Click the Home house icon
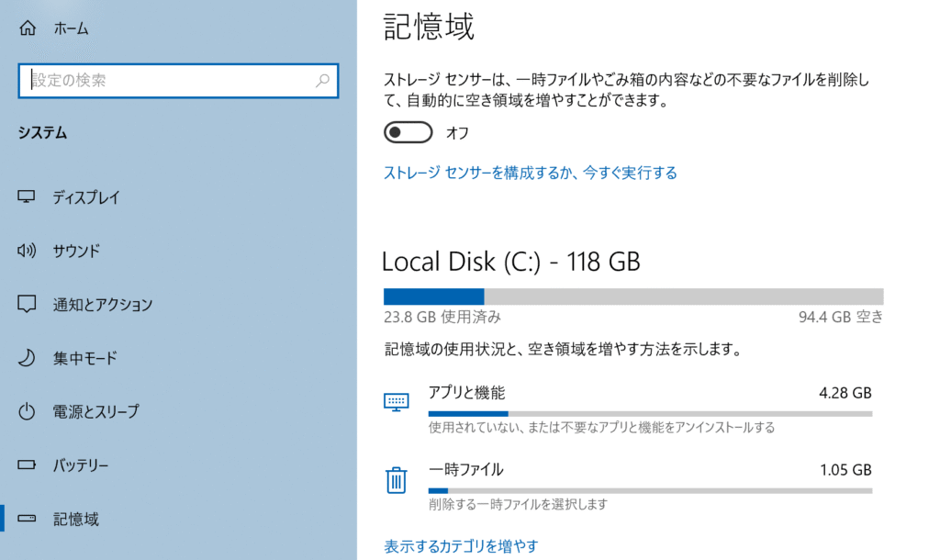The height and width of the screenshot is (560, 940). (x=27, y=28)
